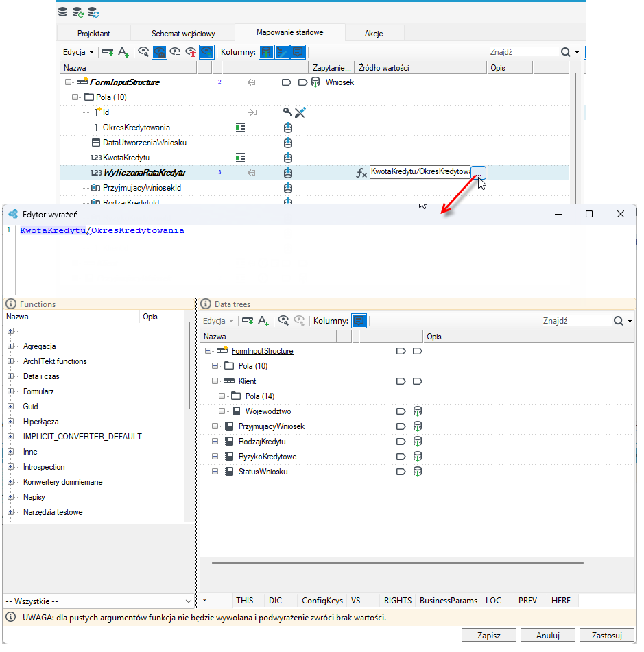The width and height of the screenshot is (644, 652).
Task: Click the search magnifier in mapping toolbar
Action: (565, 52)
